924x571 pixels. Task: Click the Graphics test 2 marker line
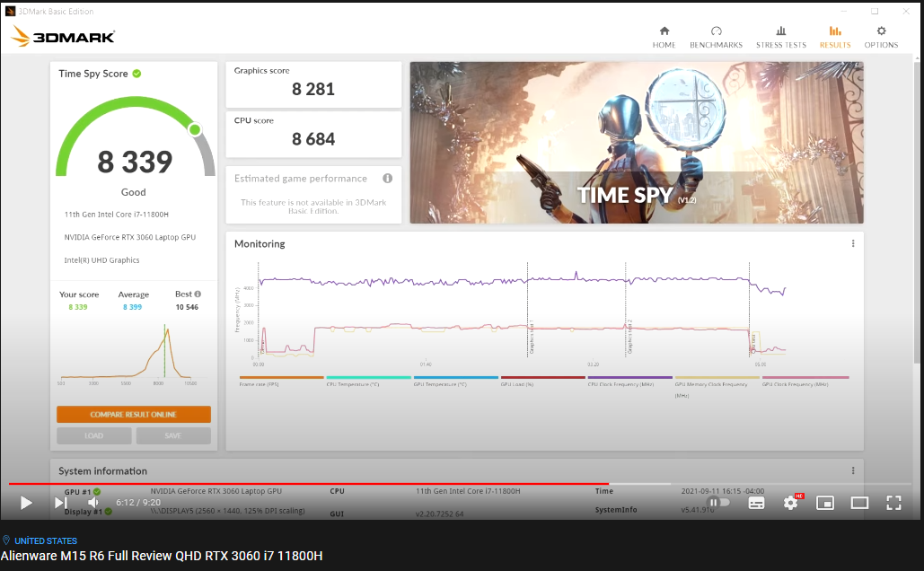(x=625, y=310)
